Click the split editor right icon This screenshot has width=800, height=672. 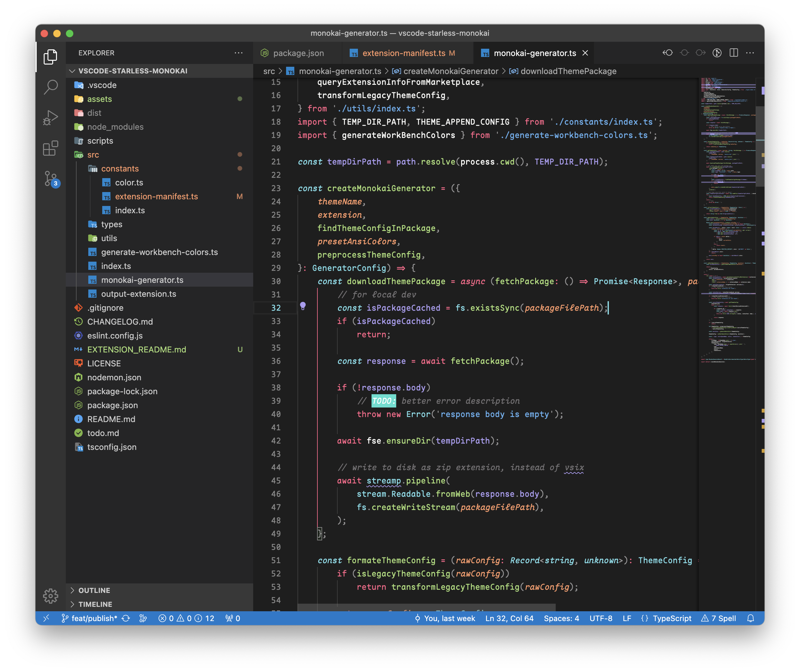coord(734,53)
